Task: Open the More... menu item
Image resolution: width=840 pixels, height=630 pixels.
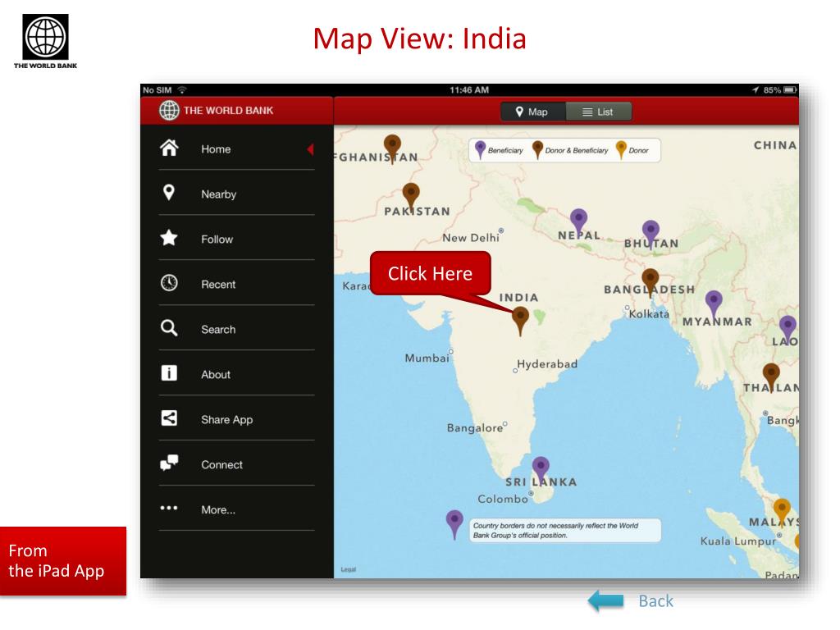Action: (236, 509)
